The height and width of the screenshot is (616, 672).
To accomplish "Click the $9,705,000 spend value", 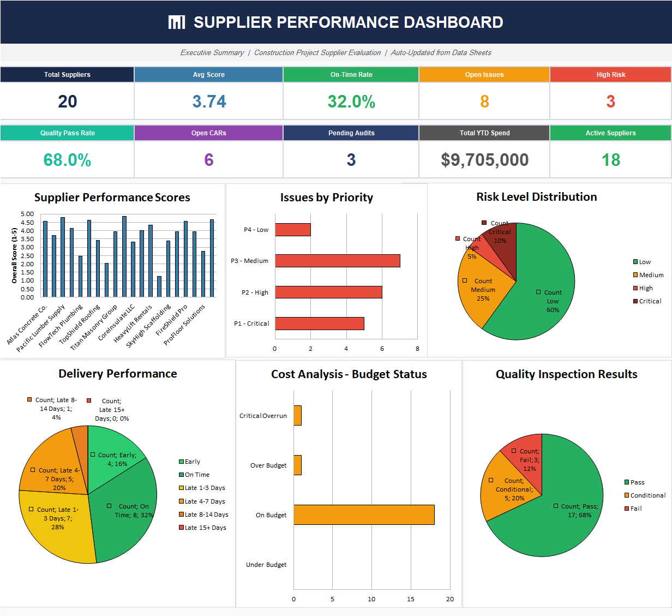I will pos(485,160).
